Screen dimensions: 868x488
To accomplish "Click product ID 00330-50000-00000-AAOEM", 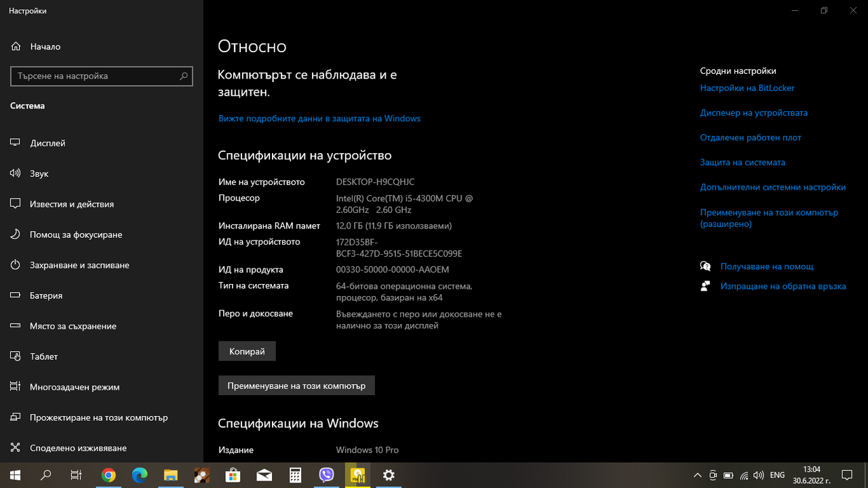I will (x=393, y=270).
